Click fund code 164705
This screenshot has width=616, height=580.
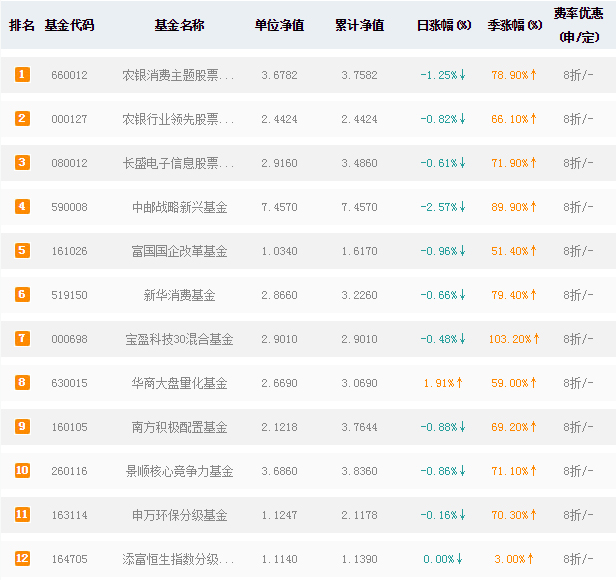[x=70, y=559]
